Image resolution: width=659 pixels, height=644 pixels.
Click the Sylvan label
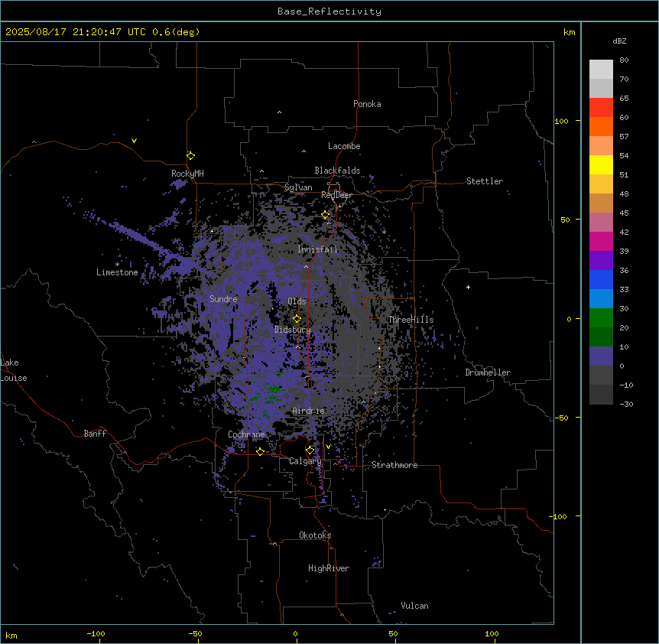[298, 187]
